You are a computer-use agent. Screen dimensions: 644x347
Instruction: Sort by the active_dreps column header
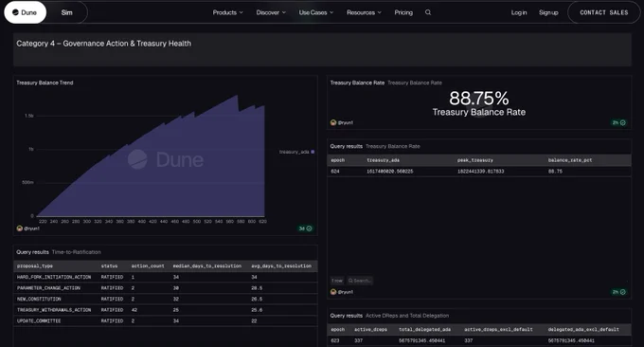(x=370, y=329)
